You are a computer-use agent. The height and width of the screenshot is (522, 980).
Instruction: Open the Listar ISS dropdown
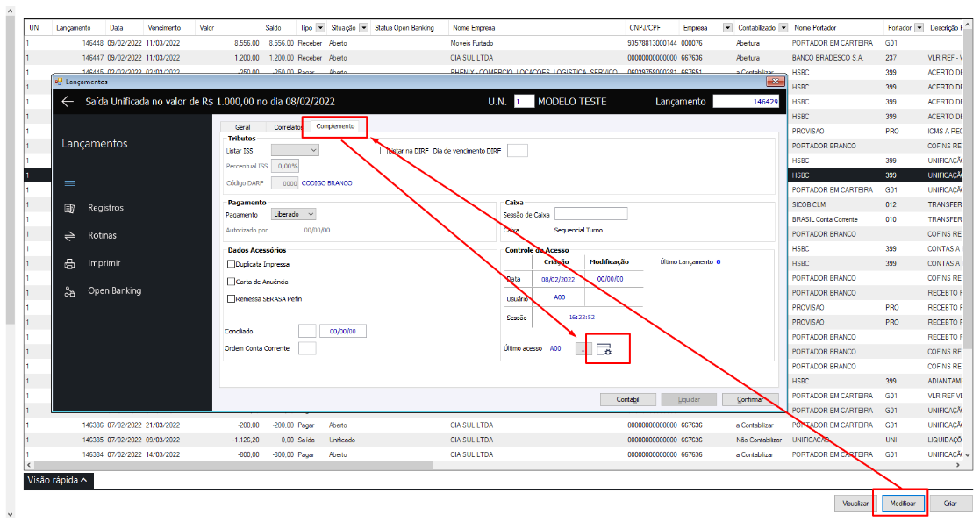[x=295, y=150]
